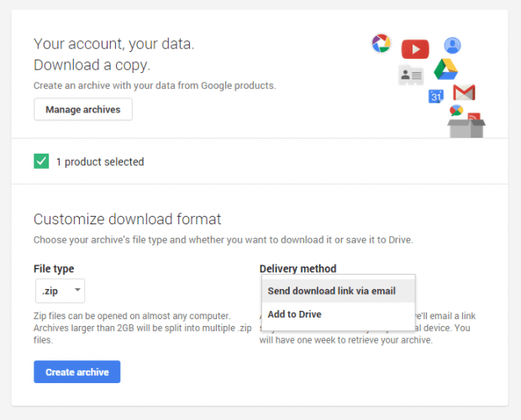
Task: Click the blue profile avatar icon
Action: click(x=452, y=45)
